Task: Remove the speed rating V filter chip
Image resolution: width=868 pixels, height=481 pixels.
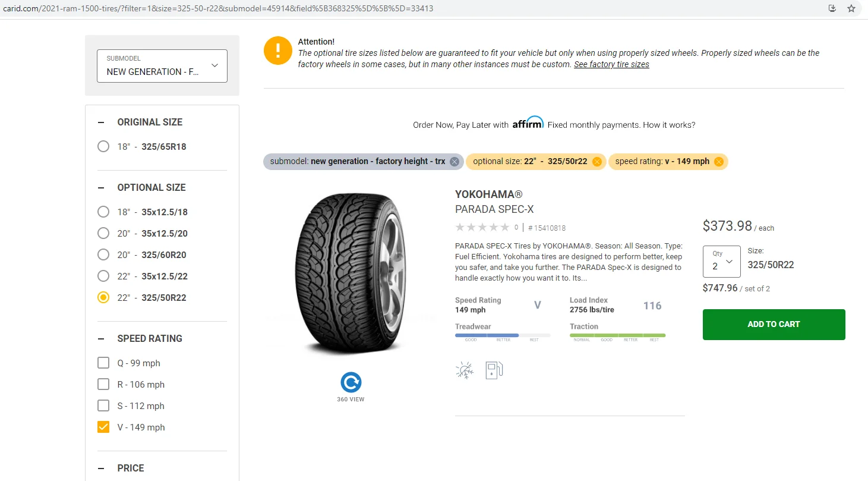Action: point(719,162)
